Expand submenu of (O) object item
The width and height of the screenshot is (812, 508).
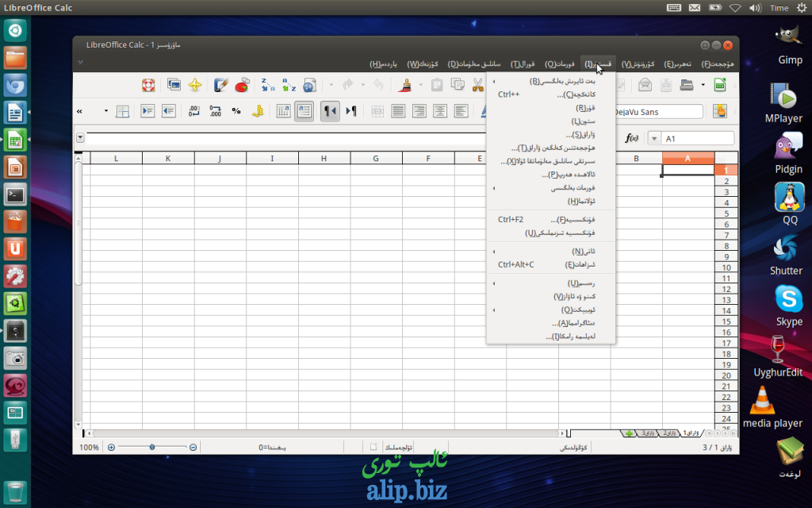[x=494, y=310]
